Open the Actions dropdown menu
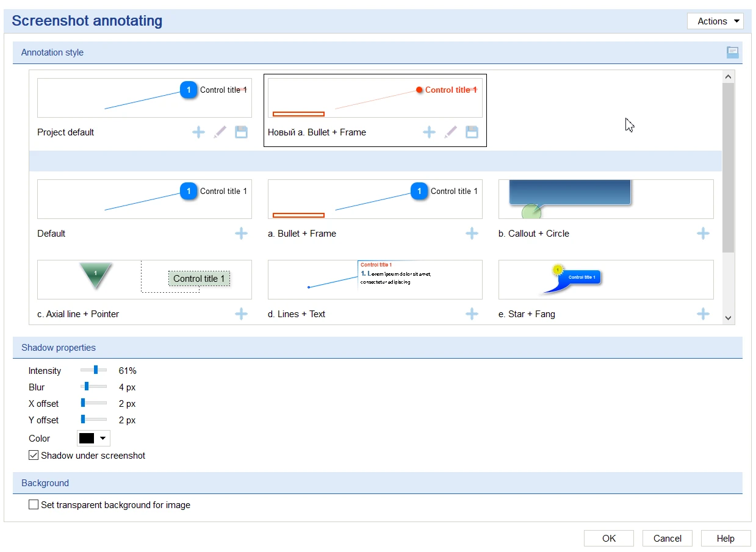The width and height of the screenshot is (756, 552). tap(715, 21)
